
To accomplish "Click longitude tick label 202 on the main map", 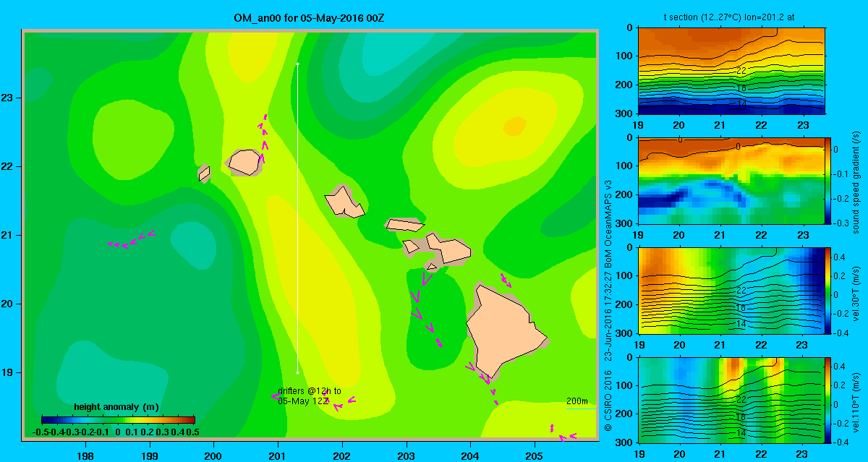I will (342, 455).
